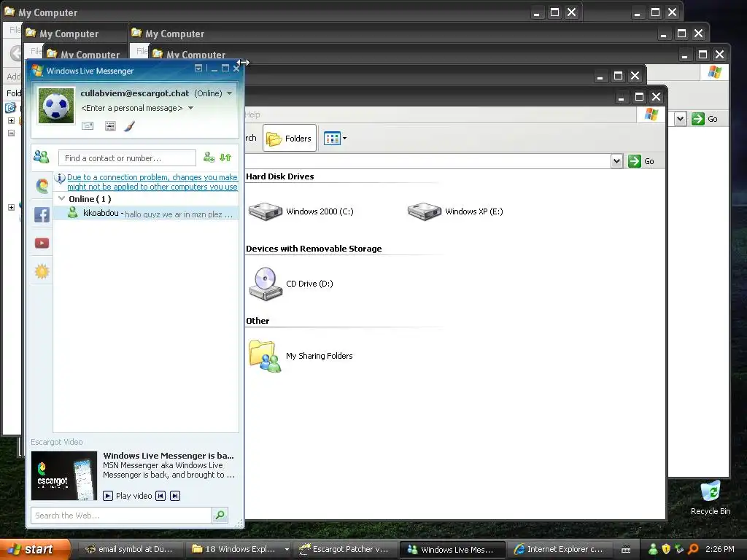Select the Recycle Bin on the desktop

click(711, 498)
